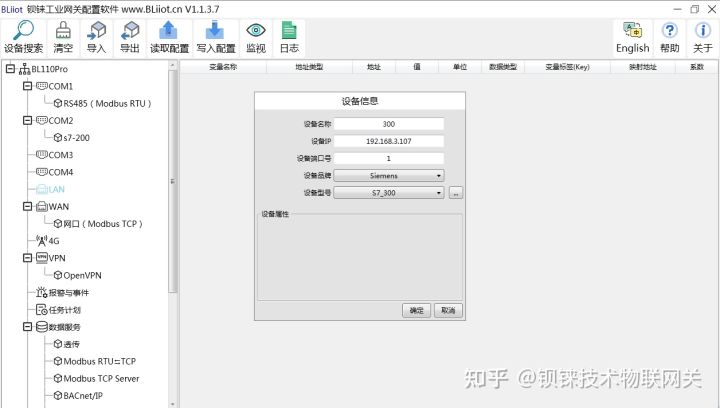This screenshot has width=720, height=408.
Task: Select the LAN node icon
Action: pyautogui.click(x=42, y=189)
